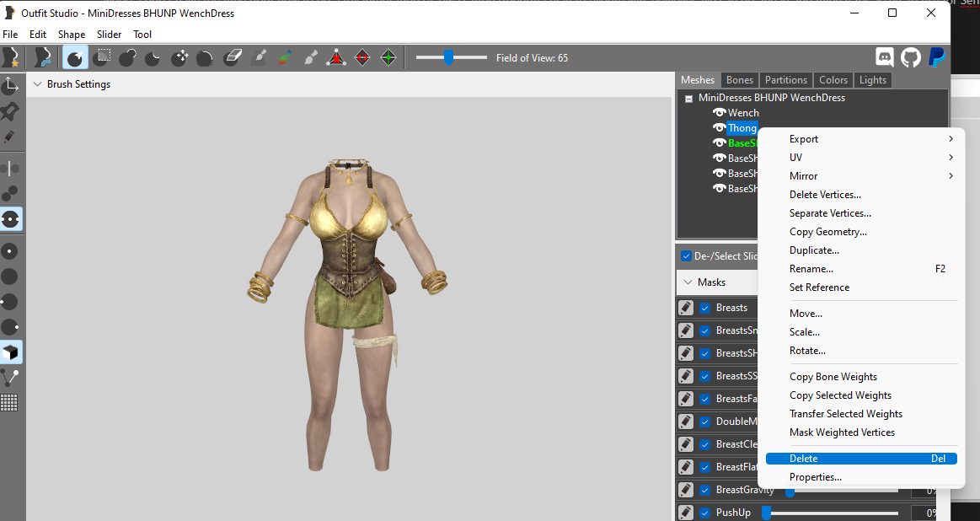Click the BreastGravity slider handle
Image resolution: width=980 pixels, height=521 pixels.
(790, 492)
